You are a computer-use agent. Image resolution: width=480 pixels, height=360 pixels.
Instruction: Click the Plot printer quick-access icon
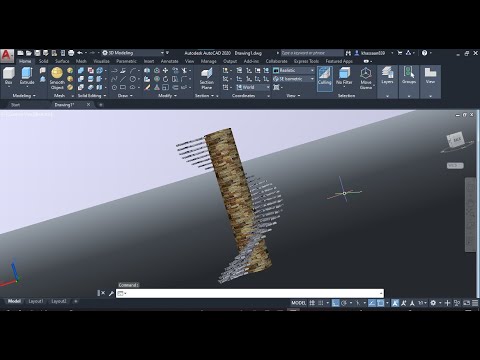(x=71, y=53)
